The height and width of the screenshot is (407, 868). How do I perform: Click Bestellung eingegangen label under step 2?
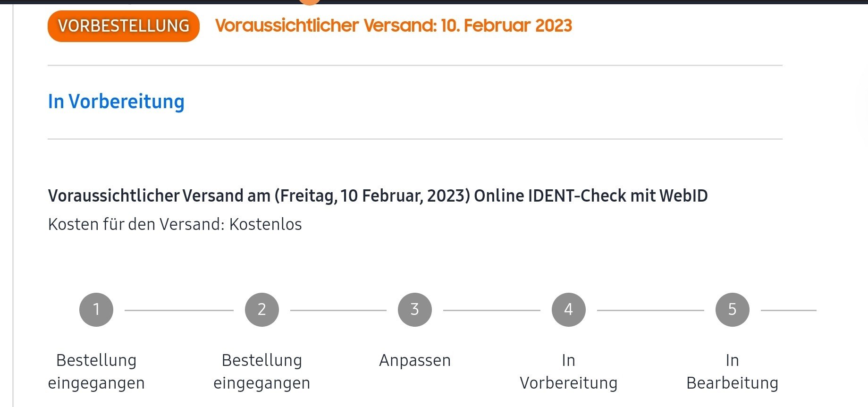coord(262,372)
